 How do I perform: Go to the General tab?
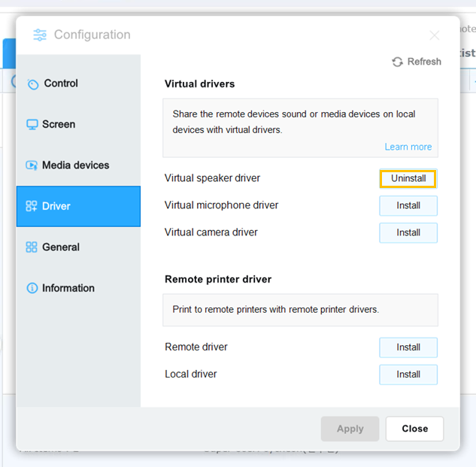point(61,247)
